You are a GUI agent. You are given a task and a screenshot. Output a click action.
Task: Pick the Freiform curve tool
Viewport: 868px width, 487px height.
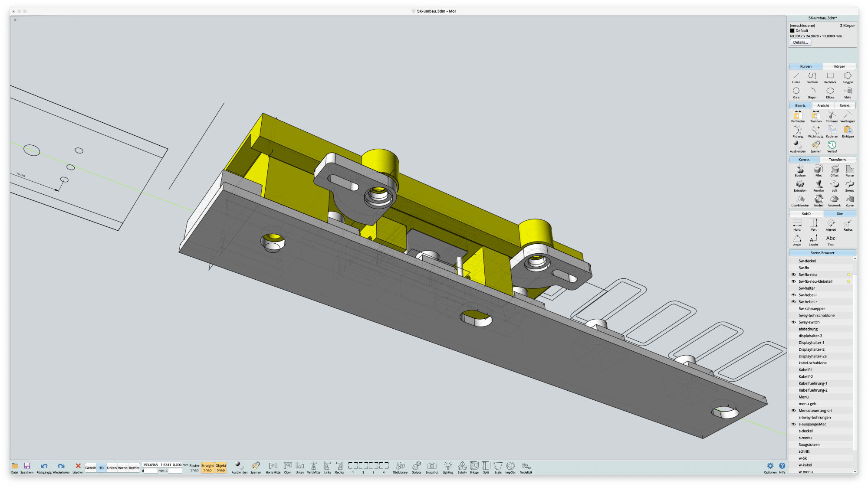pyautogui.click(x=812, y=77)
